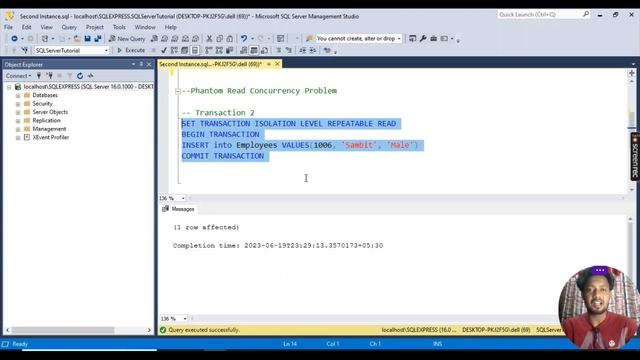Click the split editor plus icon
This screenshot has height=360, width=640.
pos(631,73)
